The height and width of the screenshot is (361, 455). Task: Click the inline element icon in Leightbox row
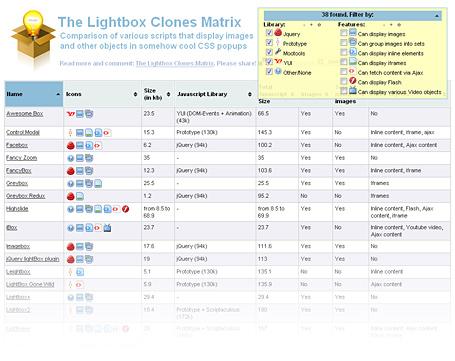pyautogui.click(x=80, y=272)
